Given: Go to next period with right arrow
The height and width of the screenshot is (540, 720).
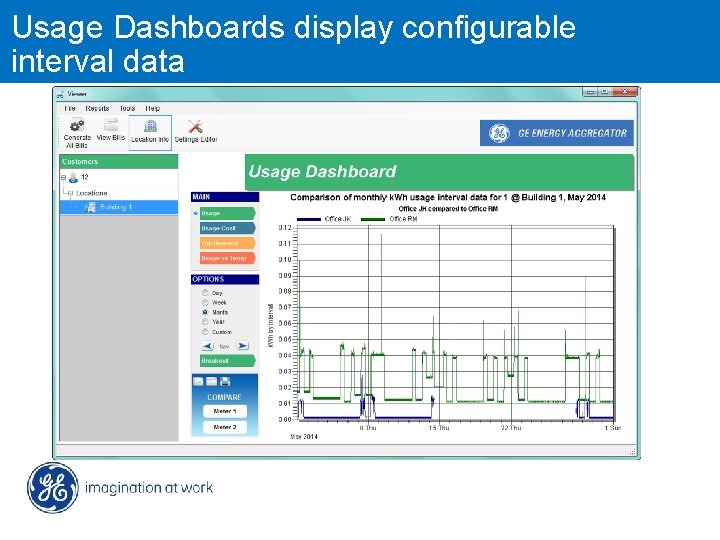Looking at the screenshot, I should [242, 346].
